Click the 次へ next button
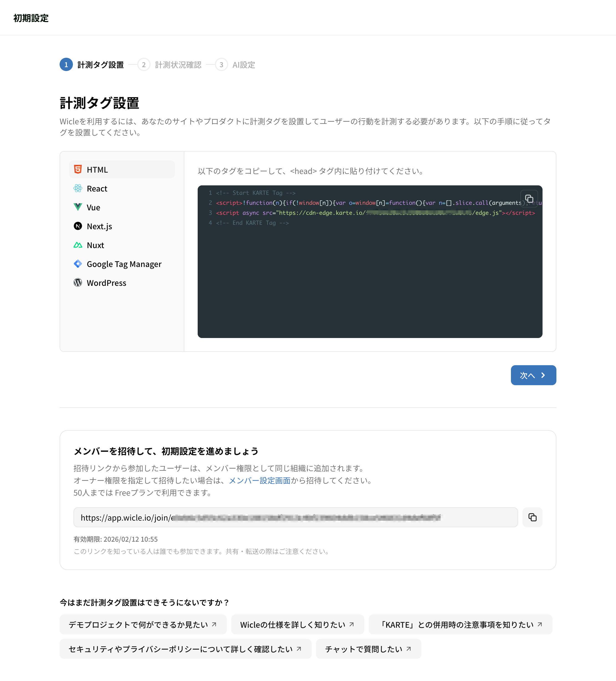The height and width of the screenshot is (681, 616). pos(533,375)
